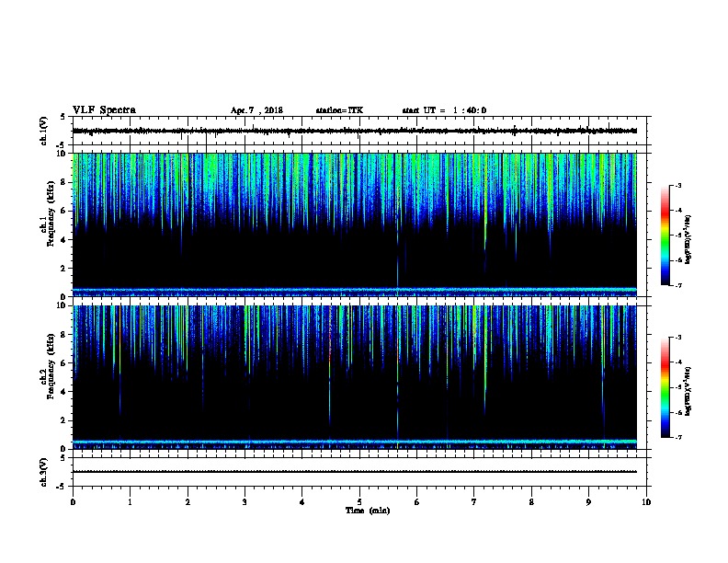
Task: Click time axis tick label 5
Action: click(x=359, y=502)
